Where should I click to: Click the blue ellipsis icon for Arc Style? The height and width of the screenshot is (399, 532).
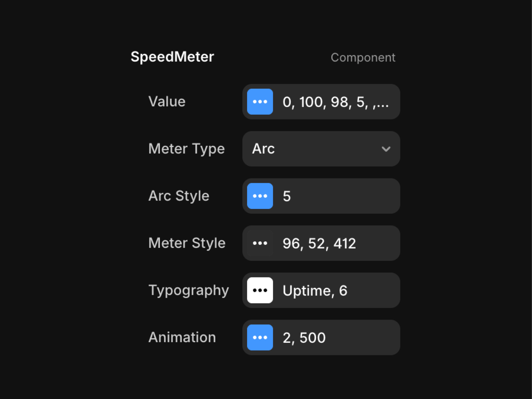(x=260, y=196)
